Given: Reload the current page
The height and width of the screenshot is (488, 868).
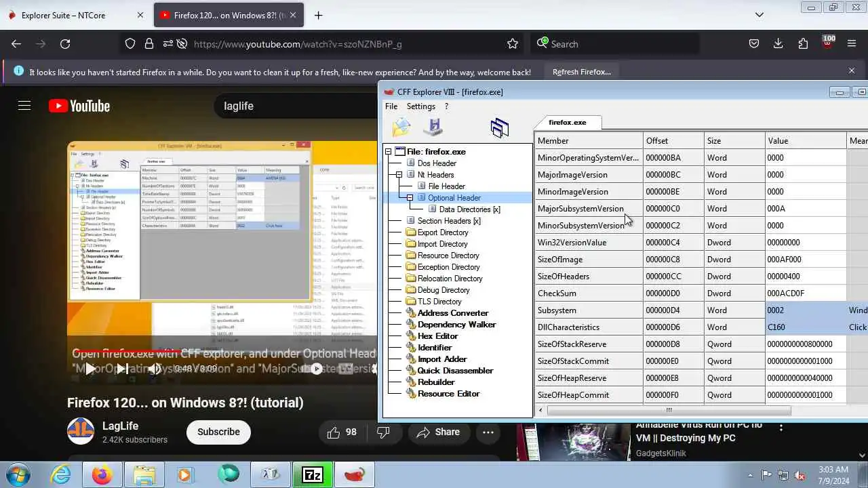Looking at the screenshot, I should click(x=65, y=44).
